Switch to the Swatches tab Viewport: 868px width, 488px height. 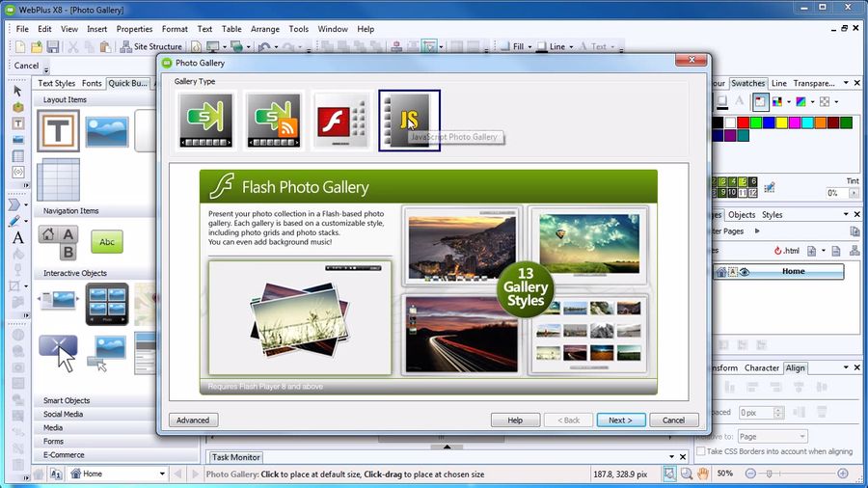[747, 83]
